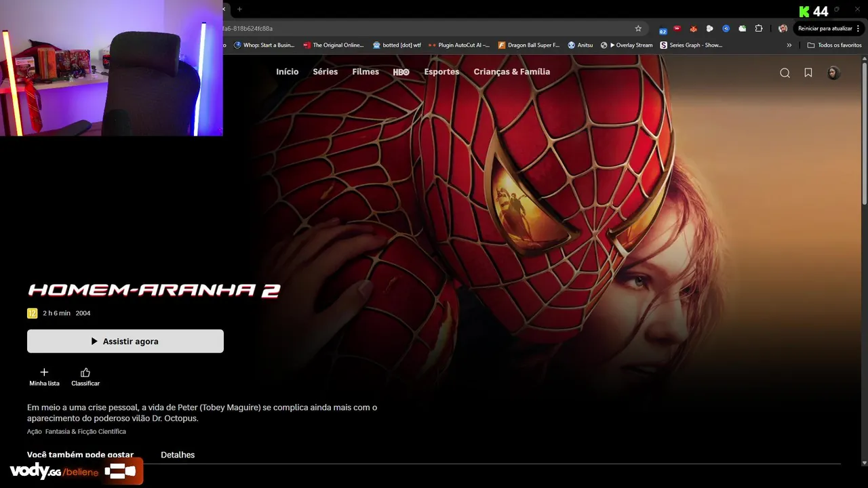Image resolution: width=868 pixels, height=488 pixels.
Task: Click the orange fox extension icon
Action: pyautogui.click(x=693, y=28)
